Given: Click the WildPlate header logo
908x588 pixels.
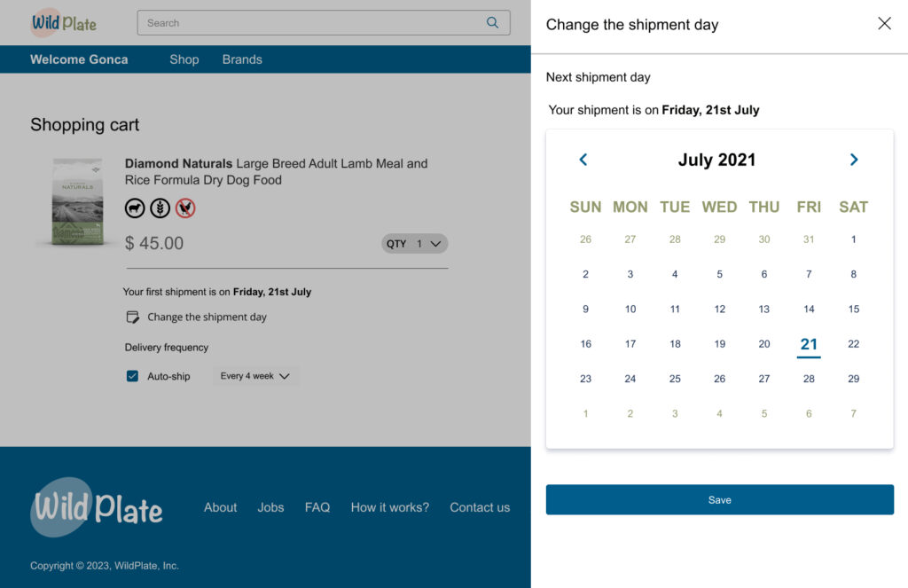Looking at the screenshot, I should pos(64,23).
